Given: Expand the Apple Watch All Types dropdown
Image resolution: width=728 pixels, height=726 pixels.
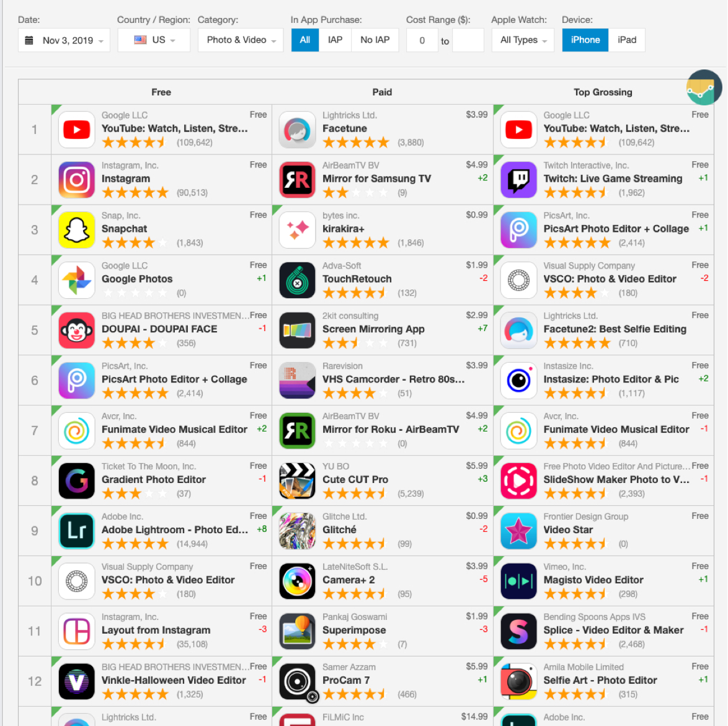Looking at the screenshot, I should point(523,40).
